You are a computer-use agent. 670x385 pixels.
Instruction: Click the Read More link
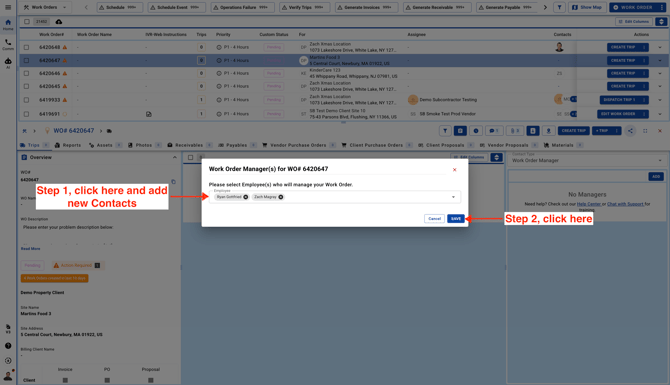tap(30, 249)
